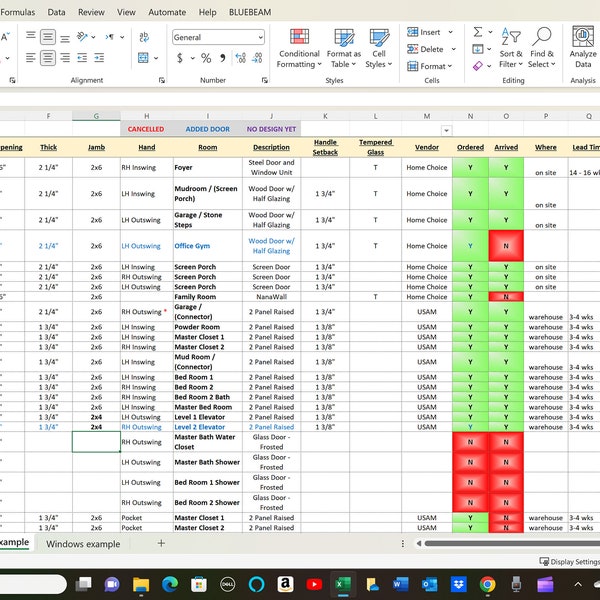Click the horizontal scrollbar thumb

(512, 543)
